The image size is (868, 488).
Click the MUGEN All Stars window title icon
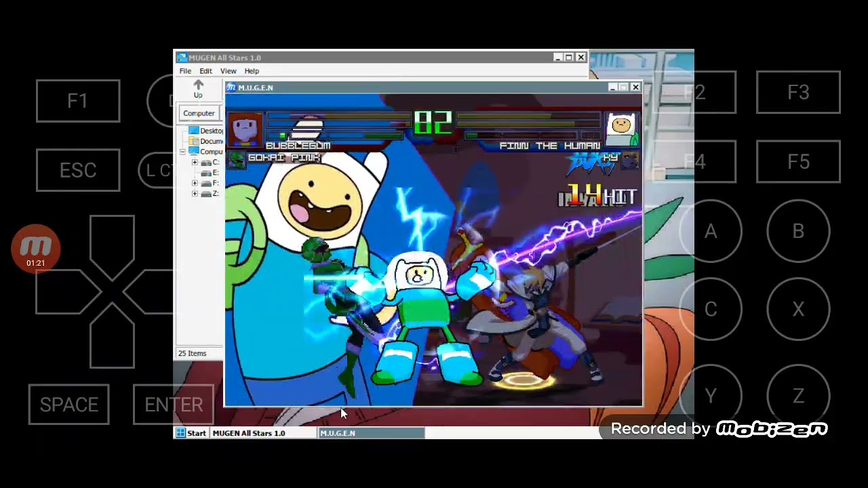[x=182, y=58]
